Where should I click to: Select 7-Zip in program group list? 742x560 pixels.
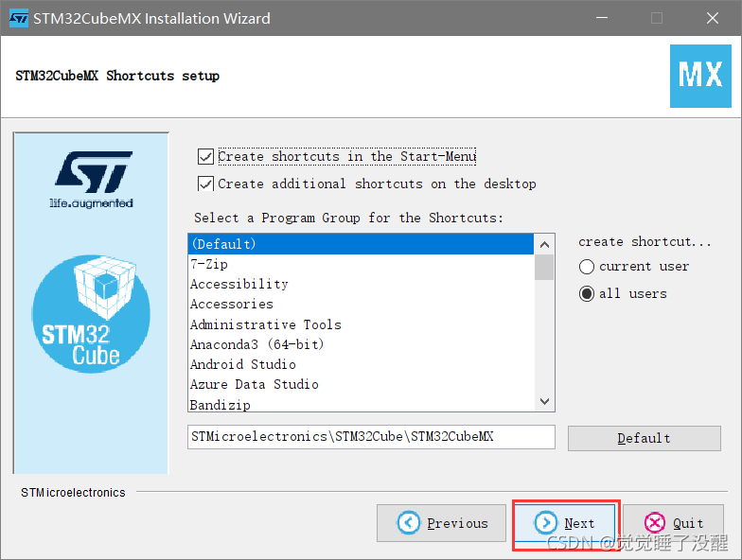click(x=362, y=265)
